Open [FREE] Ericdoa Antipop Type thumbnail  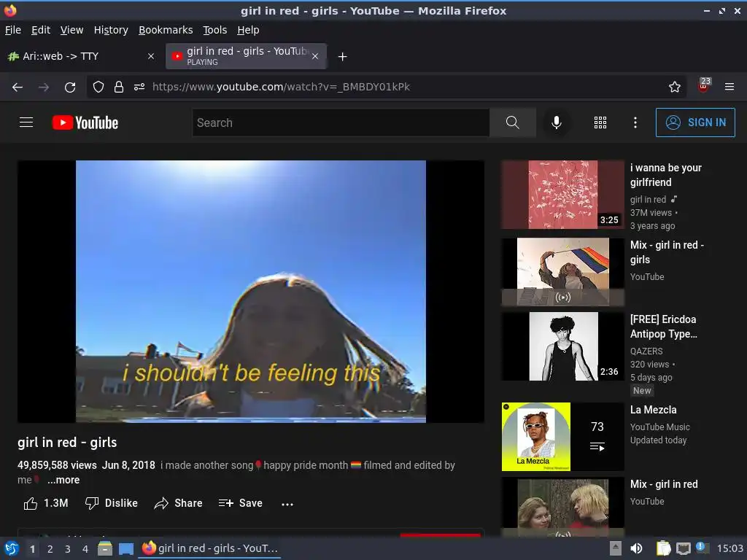pyautogui.click(x=562, y=346)
